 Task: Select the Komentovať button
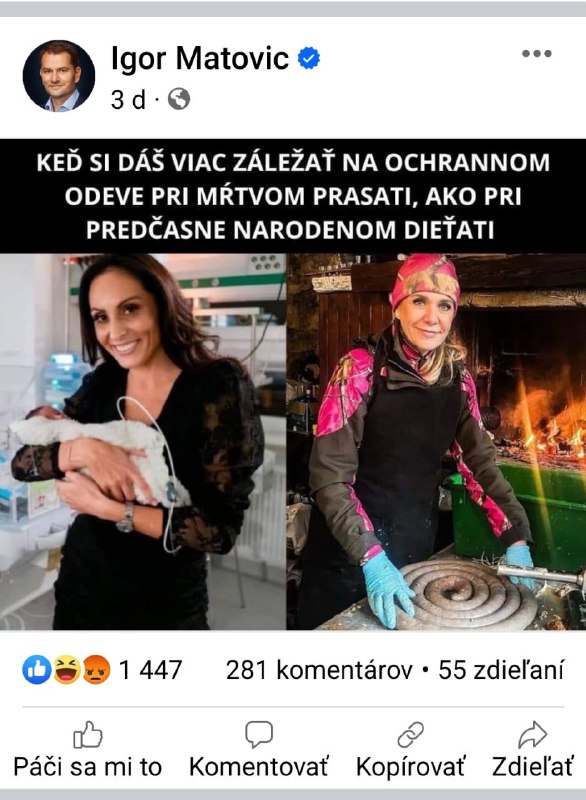pos(259,767)
